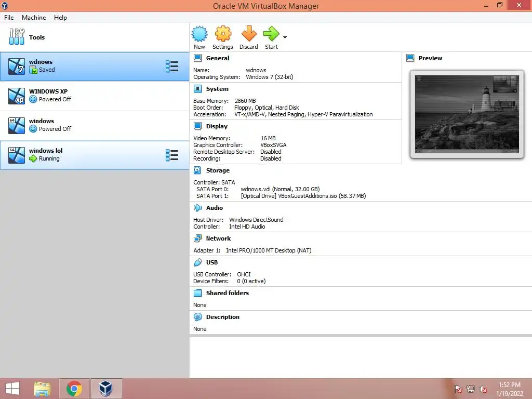Click the Storage disk icon
This screenshot has width=532, height=399.
tap(197, 170)
